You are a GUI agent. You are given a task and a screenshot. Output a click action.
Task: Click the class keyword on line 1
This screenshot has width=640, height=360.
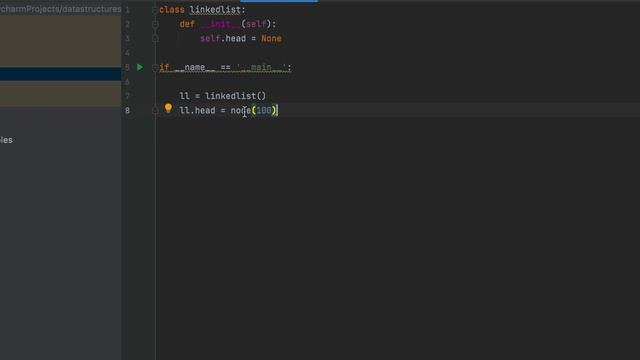click(172, 10)
